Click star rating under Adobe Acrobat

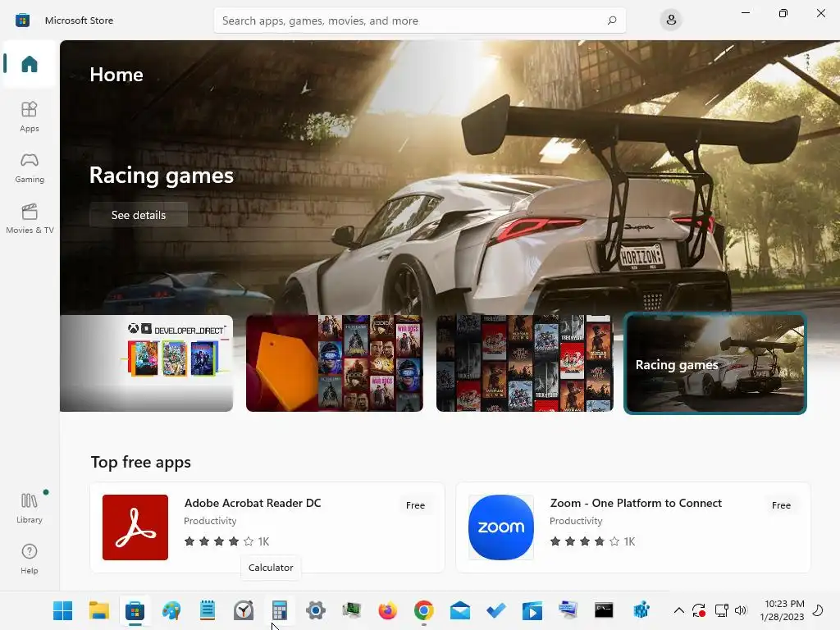coord(218,541)
